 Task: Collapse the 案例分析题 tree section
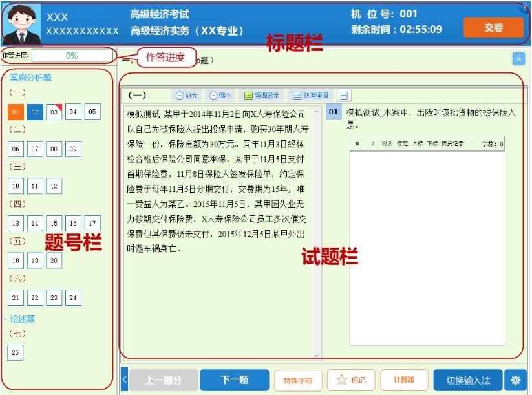click(x=6, y=78)
